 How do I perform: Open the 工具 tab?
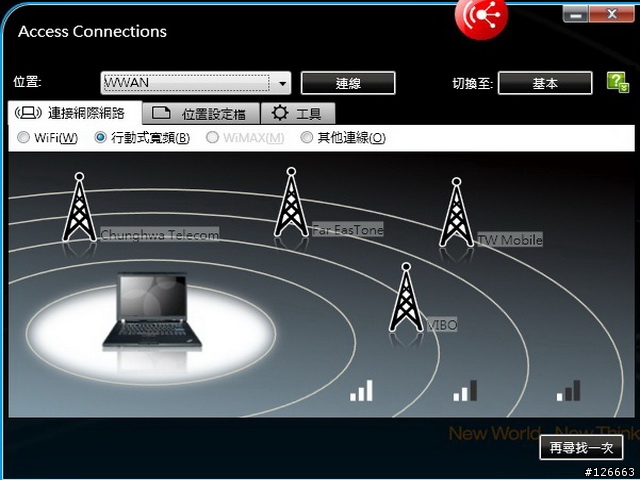pyautogui.click(x=298, y=114)
